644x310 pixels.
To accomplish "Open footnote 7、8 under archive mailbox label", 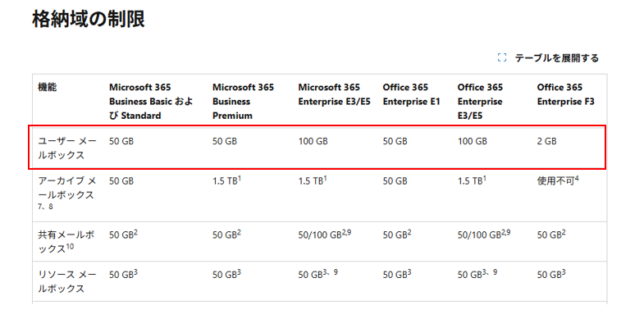I will point(45,207).
